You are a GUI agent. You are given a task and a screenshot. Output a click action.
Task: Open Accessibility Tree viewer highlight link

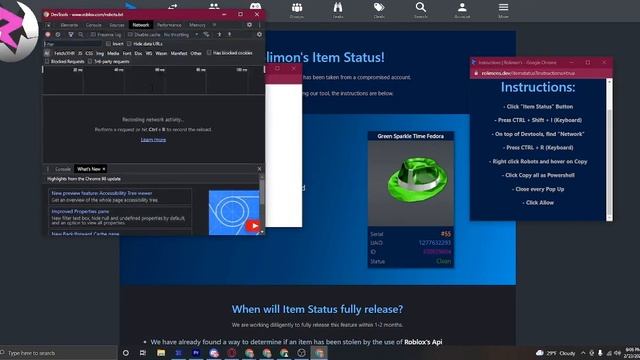pyautogui.click(x=102, y=193)
